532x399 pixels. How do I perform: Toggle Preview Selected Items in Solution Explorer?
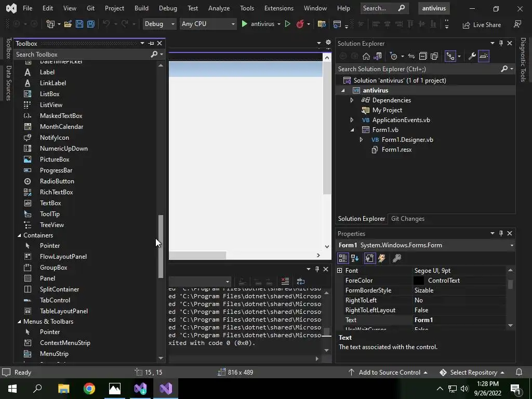[x=484, y=56]
